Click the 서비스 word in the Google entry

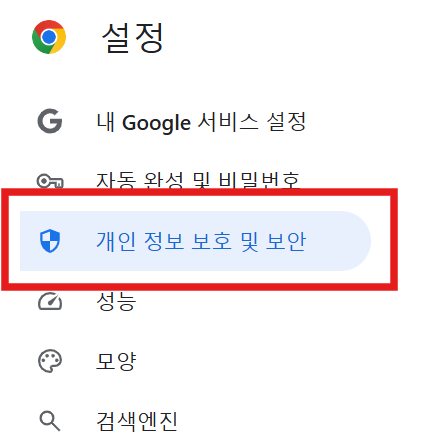tap(228, 121)
